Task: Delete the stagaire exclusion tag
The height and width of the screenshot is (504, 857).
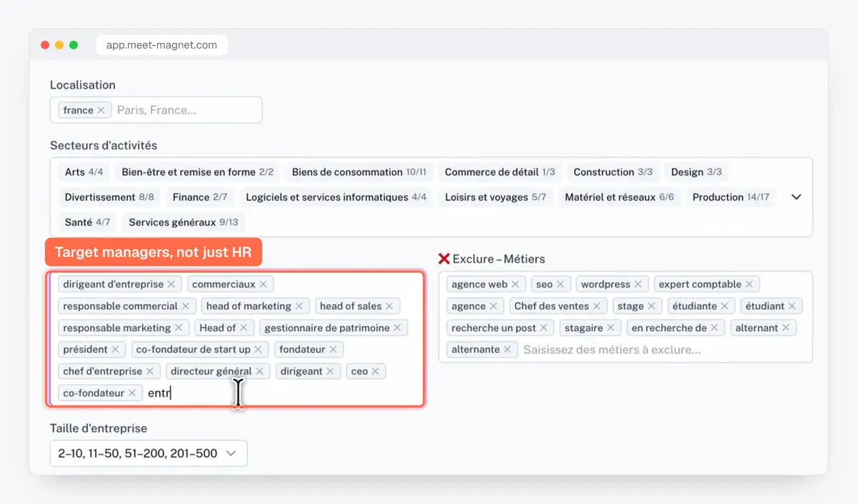Action: coord(611,328)
